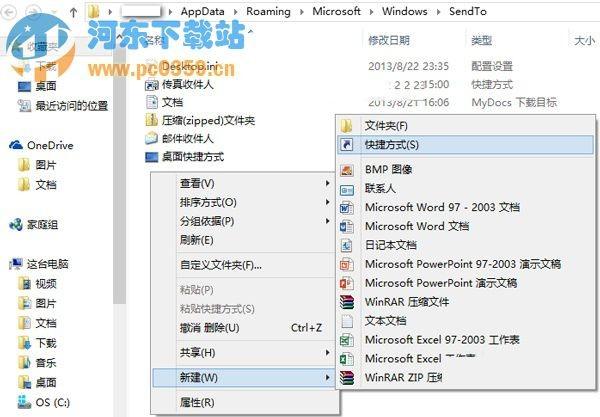Image resolution: width=600 pixels, height=417 pixels.
Task: Click the 这台电脑 computer icon
Action: click(16, 264)
